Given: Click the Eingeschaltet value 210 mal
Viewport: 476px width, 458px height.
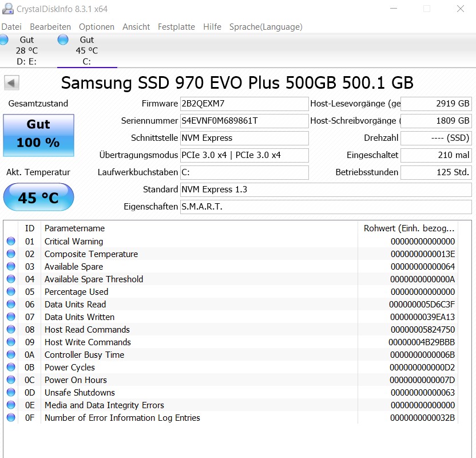Looking at the screenshot, I should (x=436, y=155).
